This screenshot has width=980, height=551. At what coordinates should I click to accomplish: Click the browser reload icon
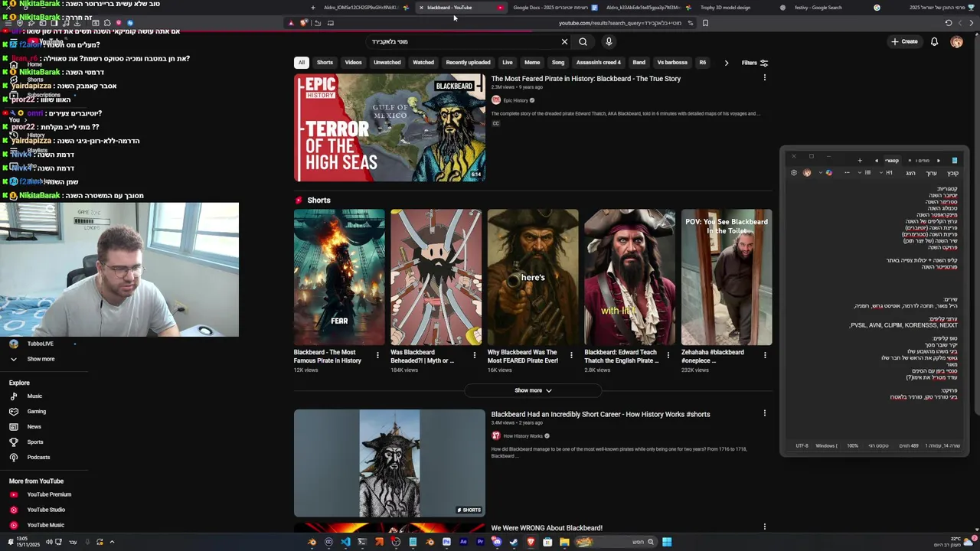tap(949, 23)
